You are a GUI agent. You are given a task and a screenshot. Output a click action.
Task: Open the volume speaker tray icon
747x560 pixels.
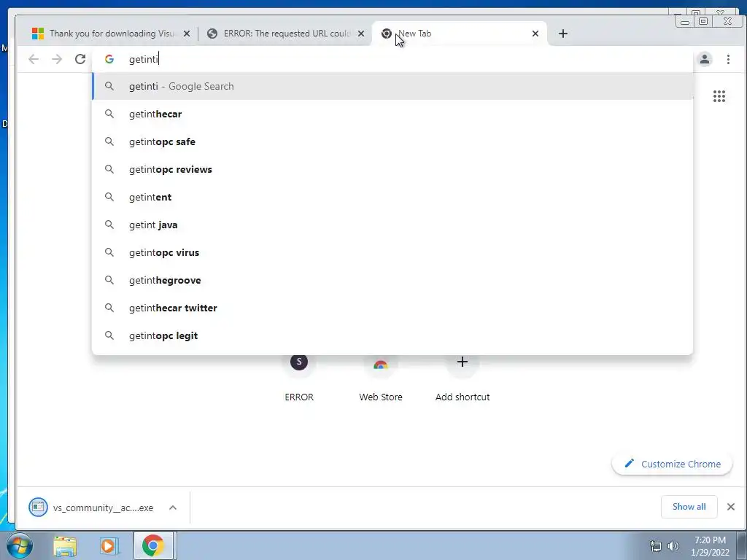(673, 546)
